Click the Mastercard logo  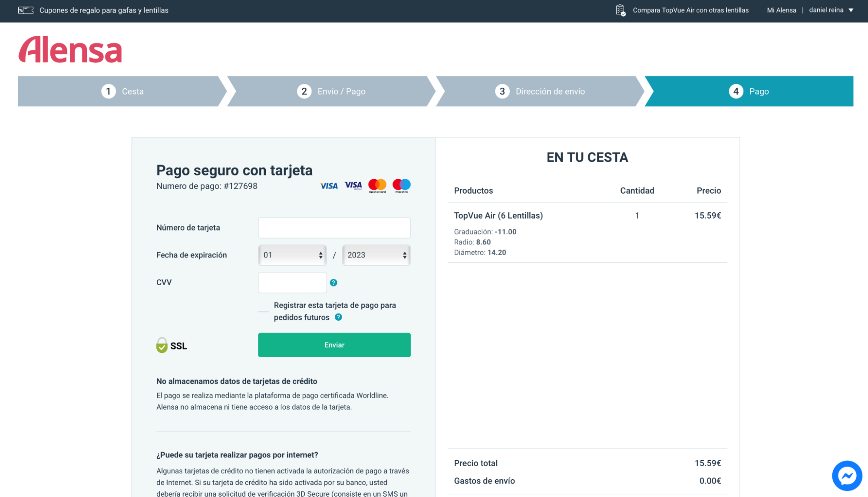tap(377, 186)
